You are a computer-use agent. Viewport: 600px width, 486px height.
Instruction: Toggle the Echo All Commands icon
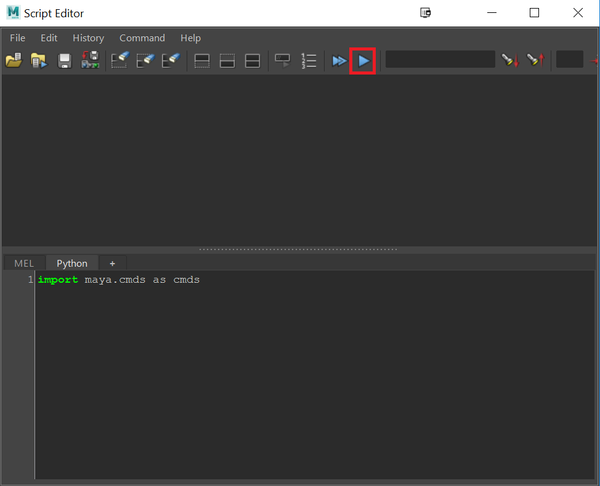[x=283, y=60]
